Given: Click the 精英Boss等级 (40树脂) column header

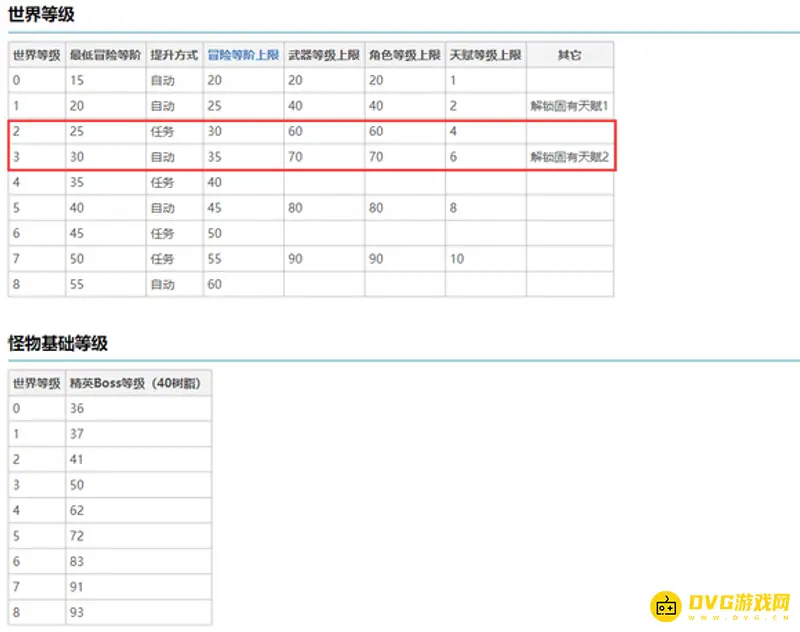Looking at the screenshot, I should coord(137,382).
